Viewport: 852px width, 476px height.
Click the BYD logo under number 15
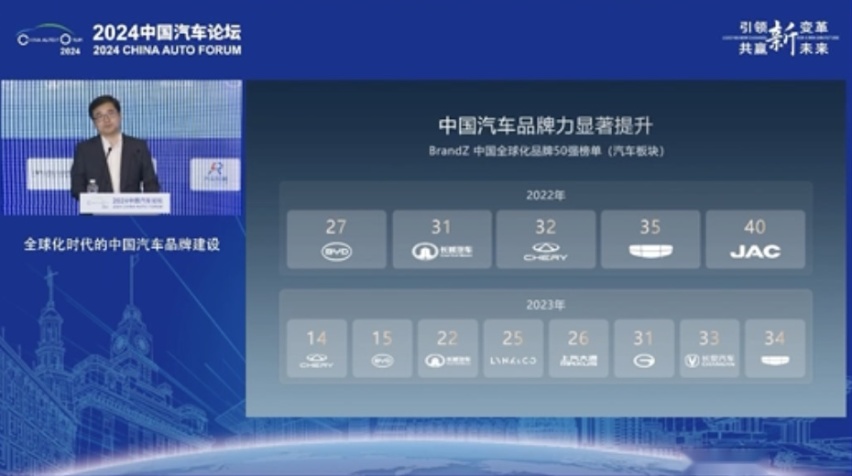pos(382,361)
